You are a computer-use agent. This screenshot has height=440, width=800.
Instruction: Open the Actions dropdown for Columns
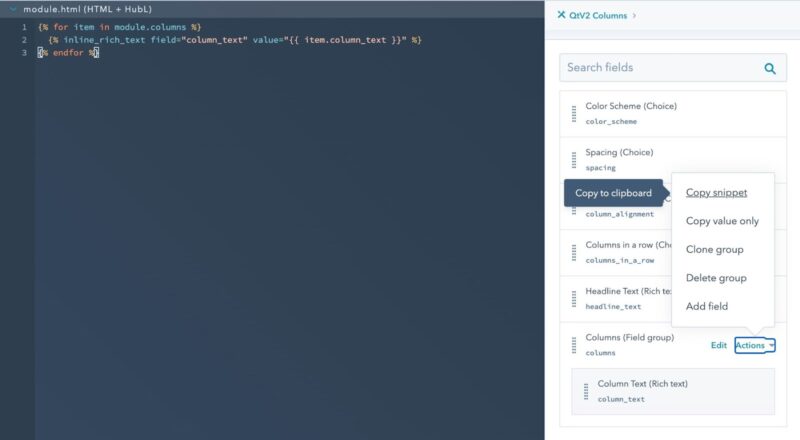[x=754, y=345]
